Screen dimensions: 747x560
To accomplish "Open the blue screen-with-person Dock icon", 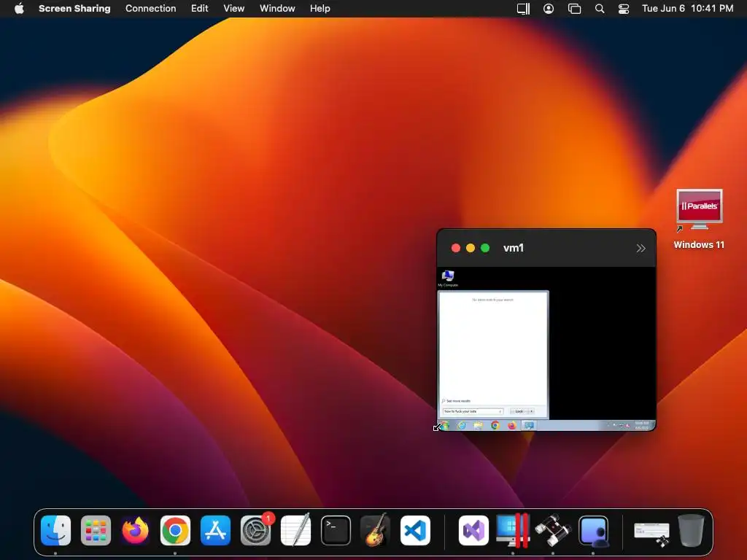I will (x=593, y=530).
